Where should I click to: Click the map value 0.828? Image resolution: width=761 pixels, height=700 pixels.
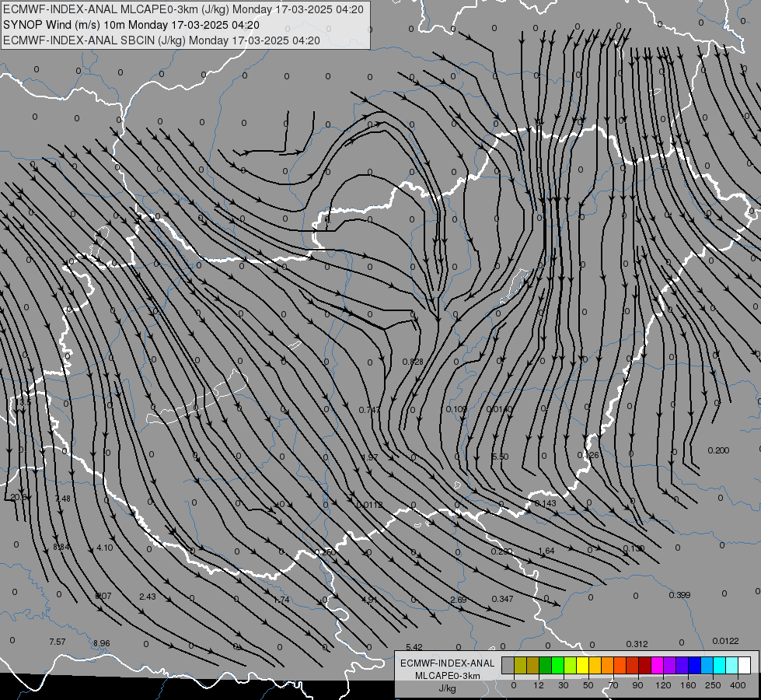pos(413,362)
